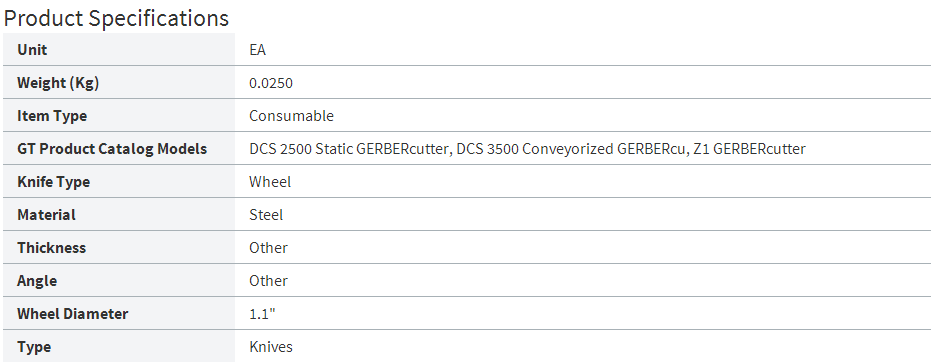The height and width of the screenshot is (362, 948).
Task: Select the Thickness label
Action: coord(51,248)
